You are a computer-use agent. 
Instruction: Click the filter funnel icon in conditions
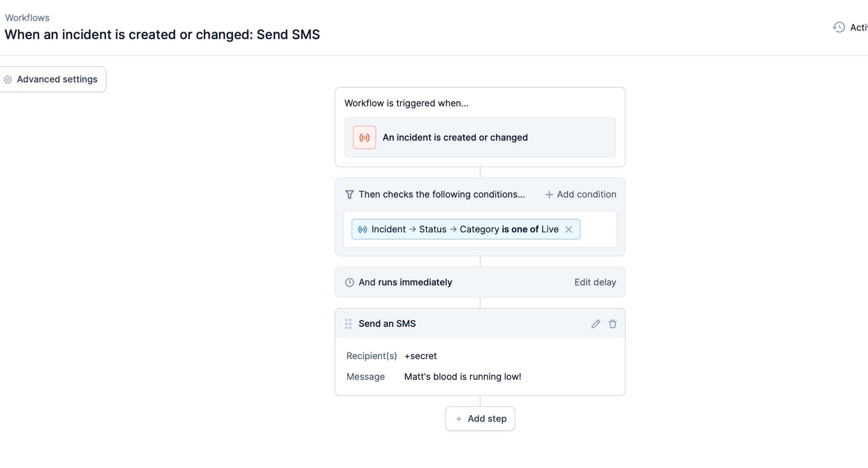pyautogui.click(x=349, y=195)
